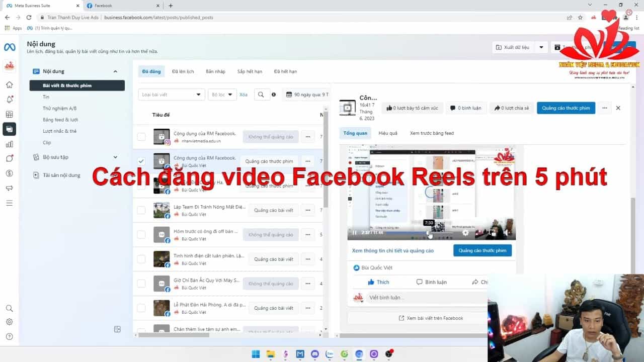Open Settings gear in left rail
The width and height of the screenshot is (644, 362).
pyautogui.click(x=9, y=322)
